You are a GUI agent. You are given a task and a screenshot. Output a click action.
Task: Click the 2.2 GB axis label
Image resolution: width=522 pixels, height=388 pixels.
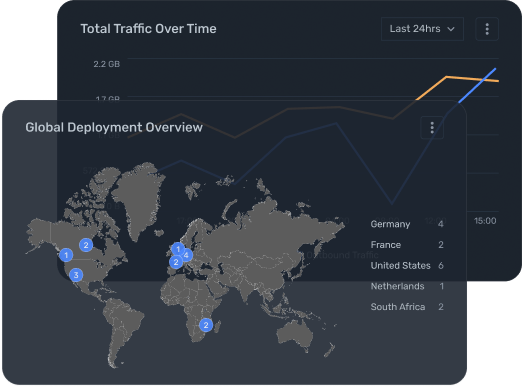click(x=106, y=64)
